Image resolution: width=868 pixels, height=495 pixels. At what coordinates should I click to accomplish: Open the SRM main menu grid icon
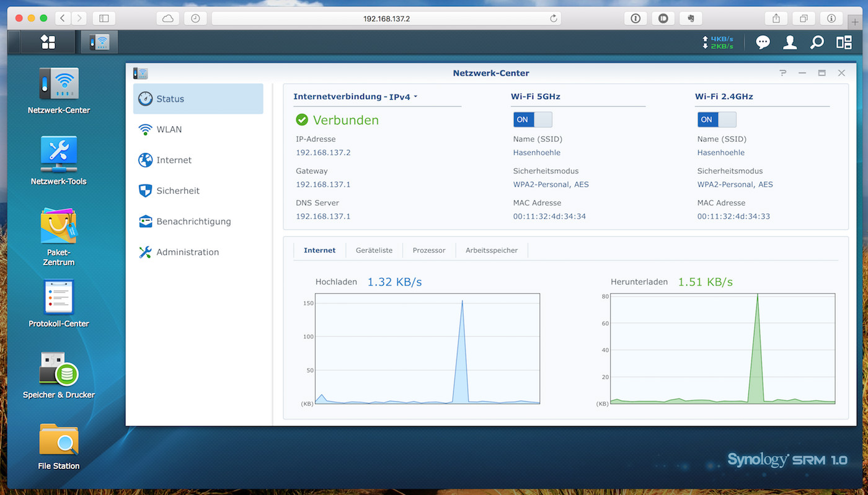click(x=48, y=42)
